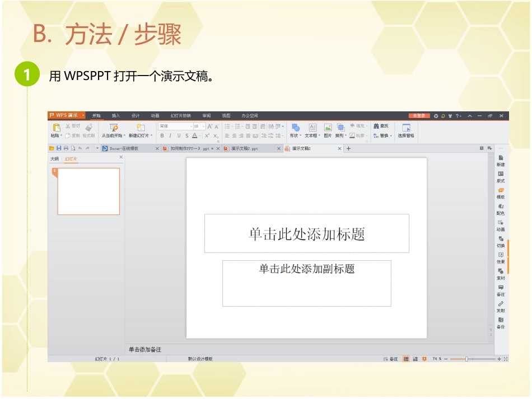Click the Paste (粘贴) clipboard icon
Image resolution: width=532 pixels, height=399 pixels.
57,128
